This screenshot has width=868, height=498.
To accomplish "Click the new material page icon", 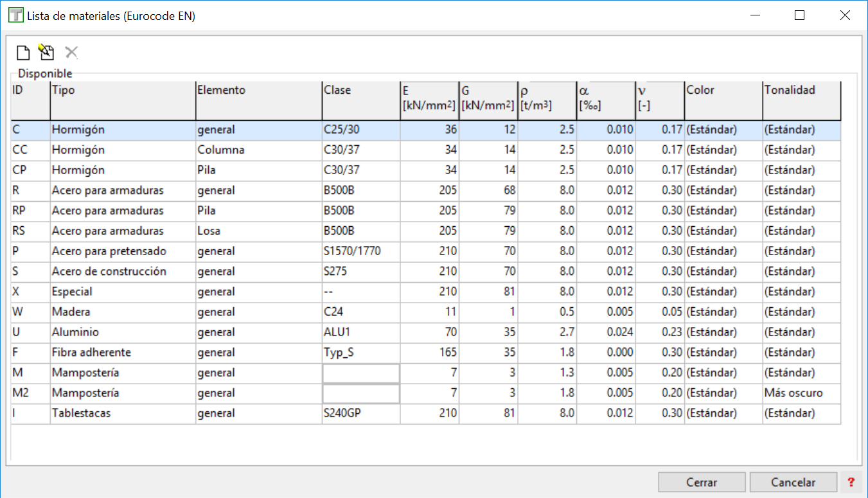I will [23, 53].
